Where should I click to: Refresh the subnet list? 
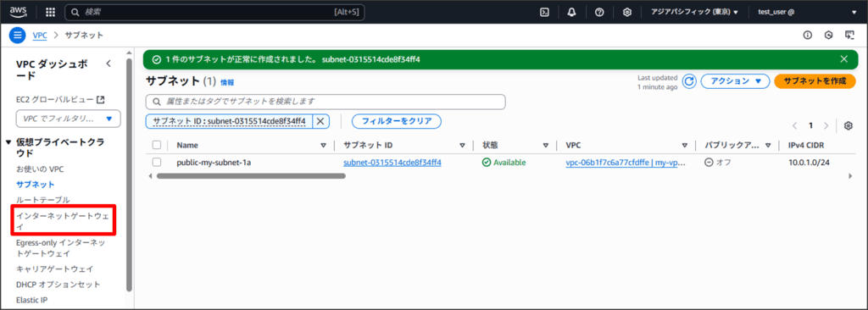(x=688, y=81)
